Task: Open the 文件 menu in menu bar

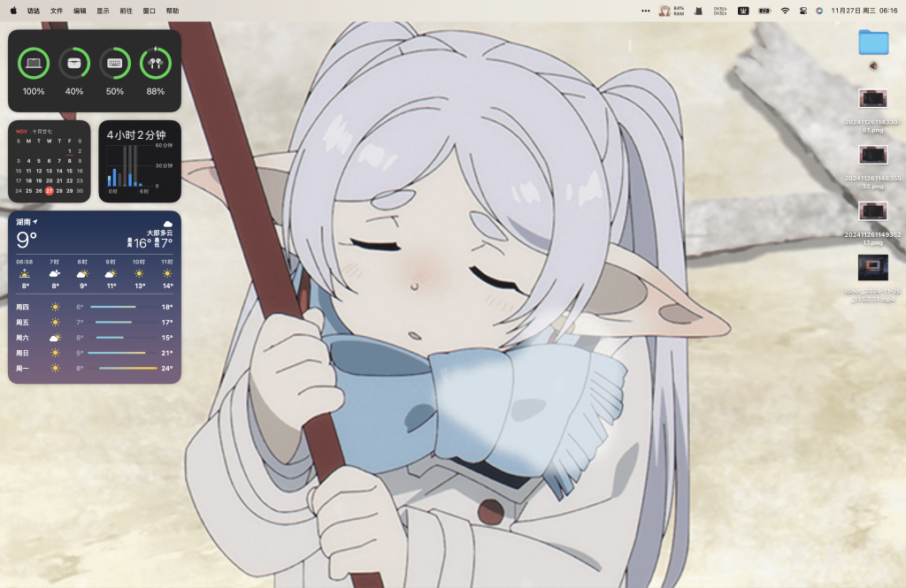Action: 57,11
